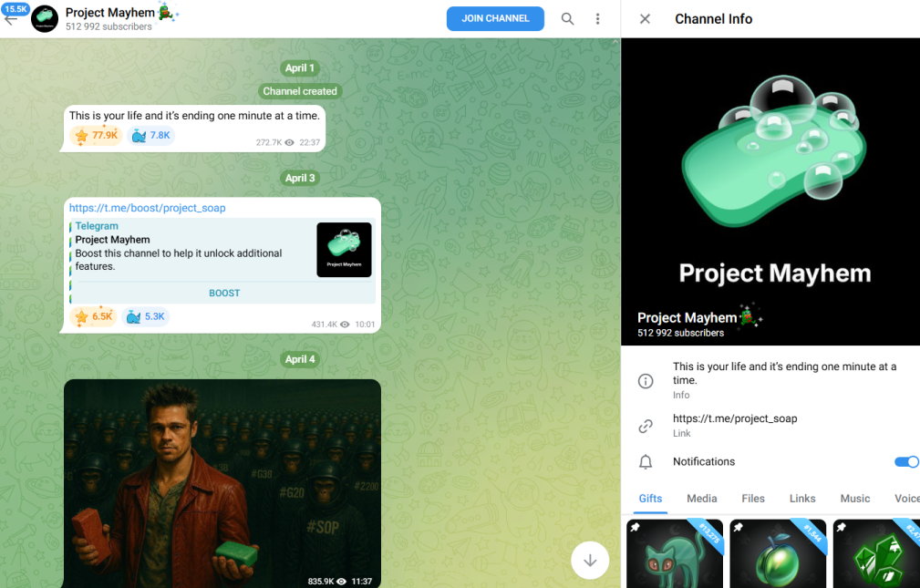Open the https://t.me/project_soap channel link
This screenshot has height=588, width=920.
tap(735, 418)
